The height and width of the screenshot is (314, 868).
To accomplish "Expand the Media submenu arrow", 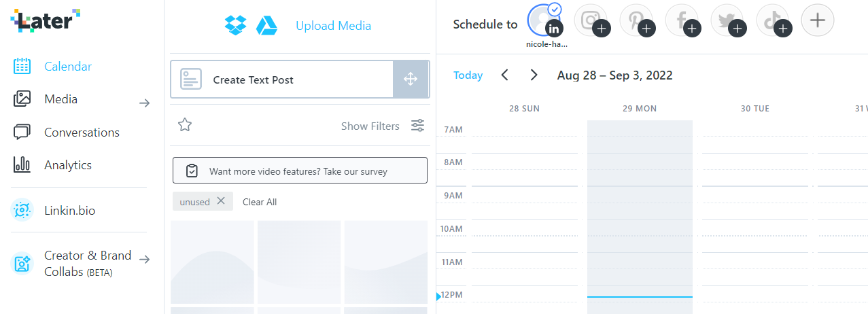I will [x=144, y=103].
